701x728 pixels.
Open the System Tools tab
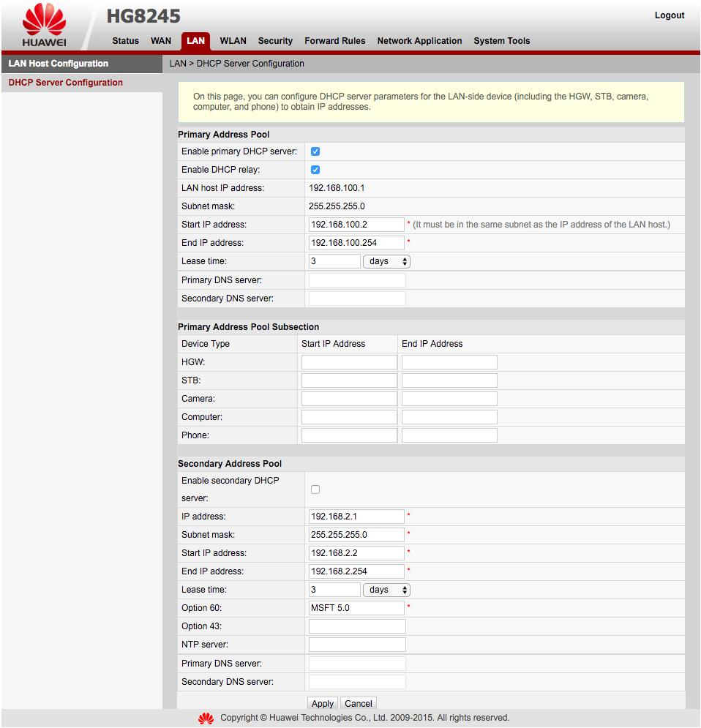click(x=501, y=41)
